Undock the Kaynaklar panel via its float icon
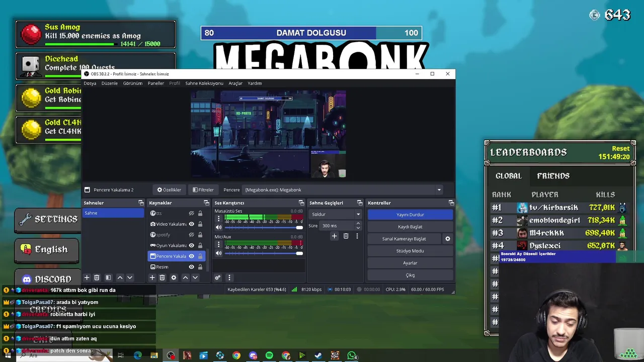644x362 pixels. 206,203
